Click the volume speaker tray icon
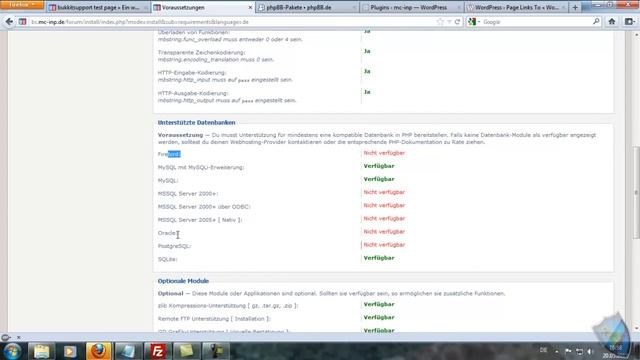This screenshot has width=640, height=360. tap(590, 351)
